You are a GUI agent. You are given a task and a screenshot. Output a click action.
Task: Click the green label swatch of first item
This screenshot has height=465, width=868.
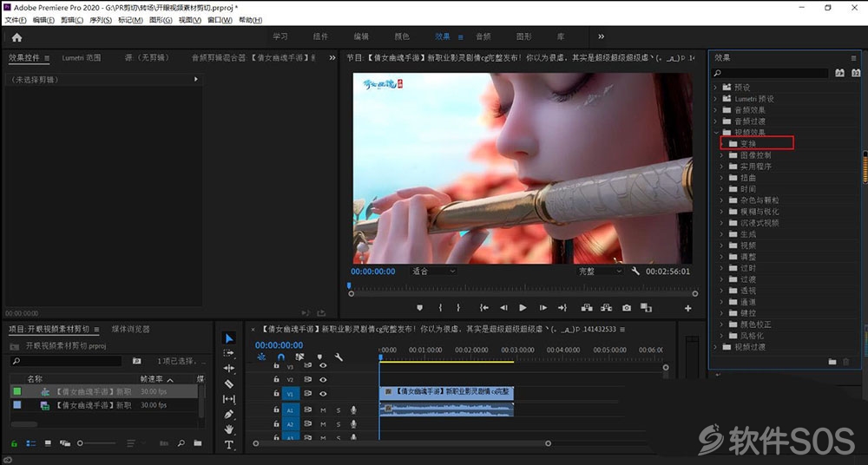pyautogui.click(x=17, y=391)
